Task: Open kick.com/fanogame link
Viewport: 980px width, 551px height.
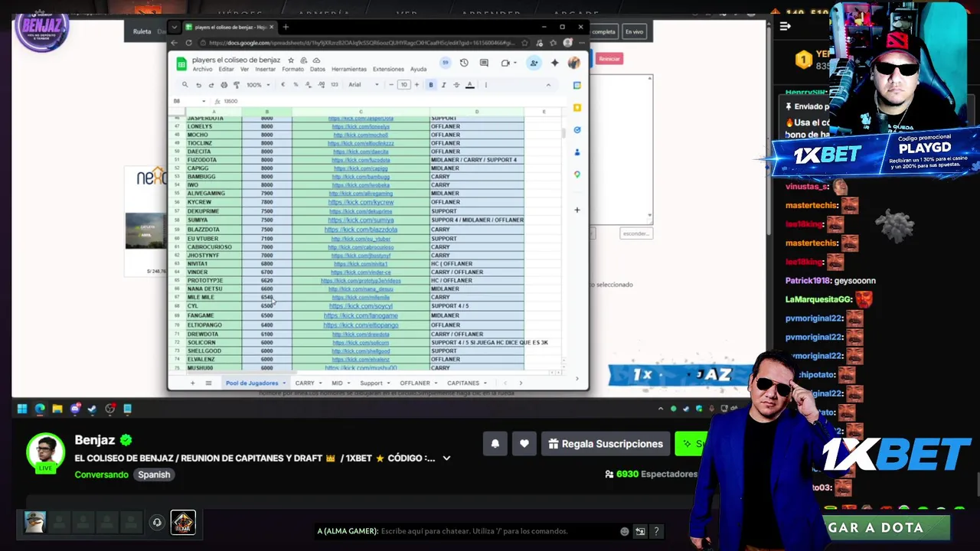Action: coord(361,315)
